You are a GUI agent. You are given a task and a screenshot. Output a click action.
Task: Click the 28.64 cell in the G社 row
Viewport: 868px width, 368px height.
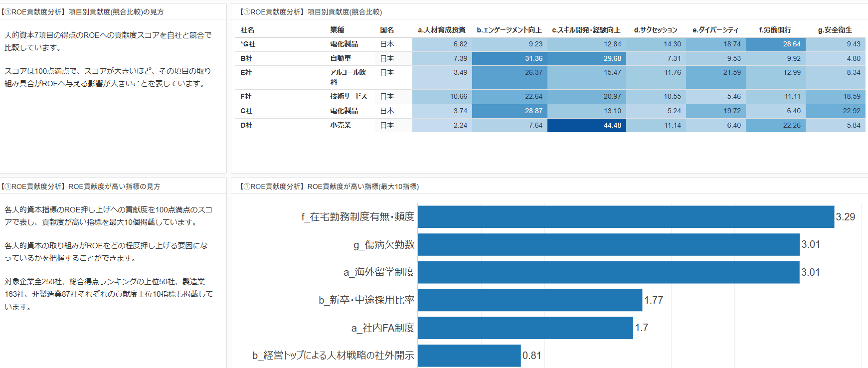[x=775, y=44]
